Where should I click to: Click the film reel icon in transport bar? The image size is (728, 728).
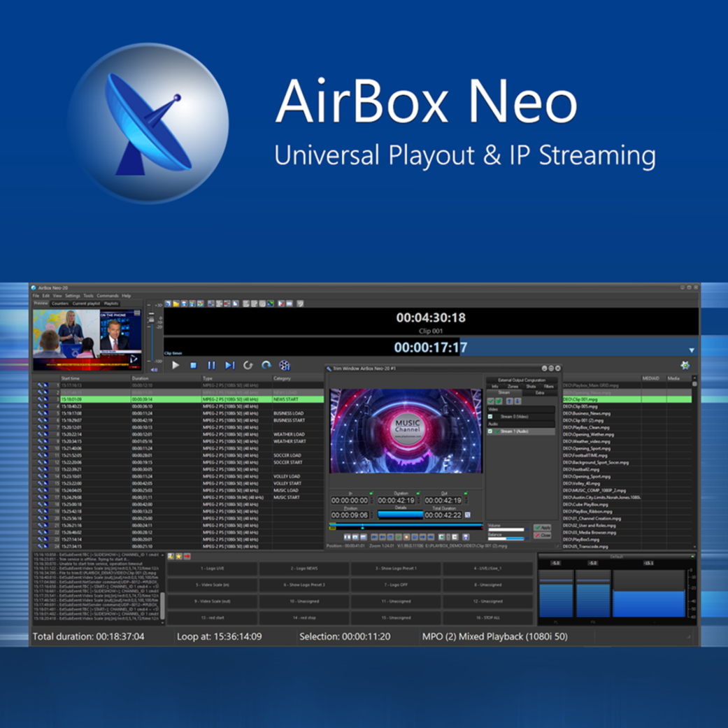[x=285, y=365]
